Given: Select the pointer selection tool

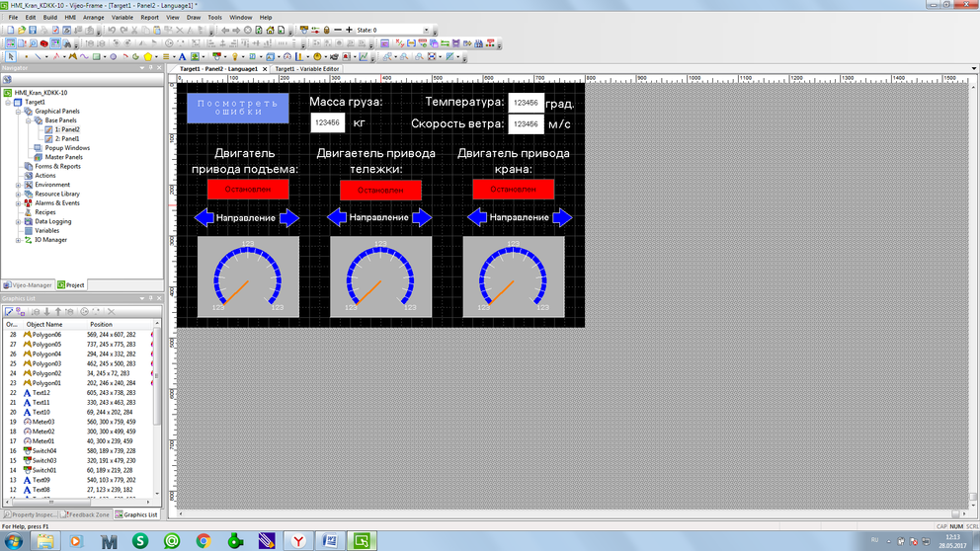Looking at the screenshot, I should click(11, 57).
